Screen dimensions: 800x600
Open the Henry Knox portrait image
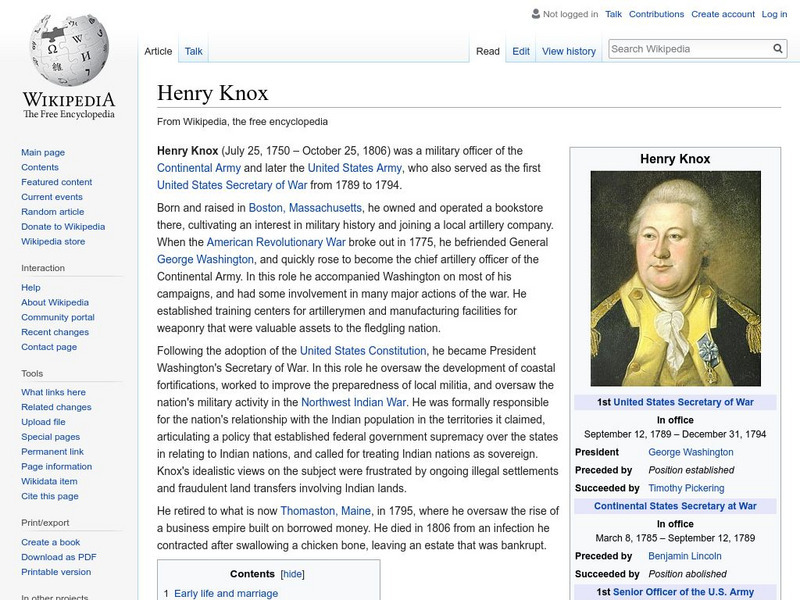675,278
